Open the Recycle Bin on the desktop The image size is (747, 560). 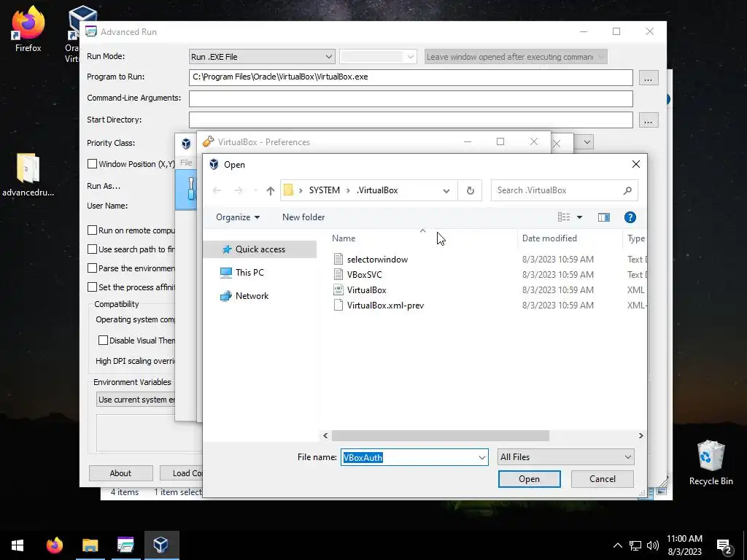tap(711, 462)
